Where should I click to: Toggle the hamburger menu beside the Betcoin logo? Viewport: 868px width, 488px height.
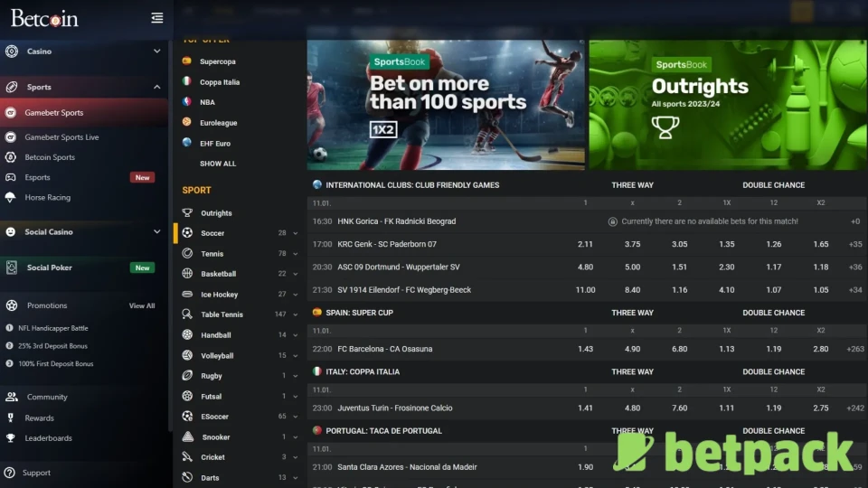[x=157, y=18]
